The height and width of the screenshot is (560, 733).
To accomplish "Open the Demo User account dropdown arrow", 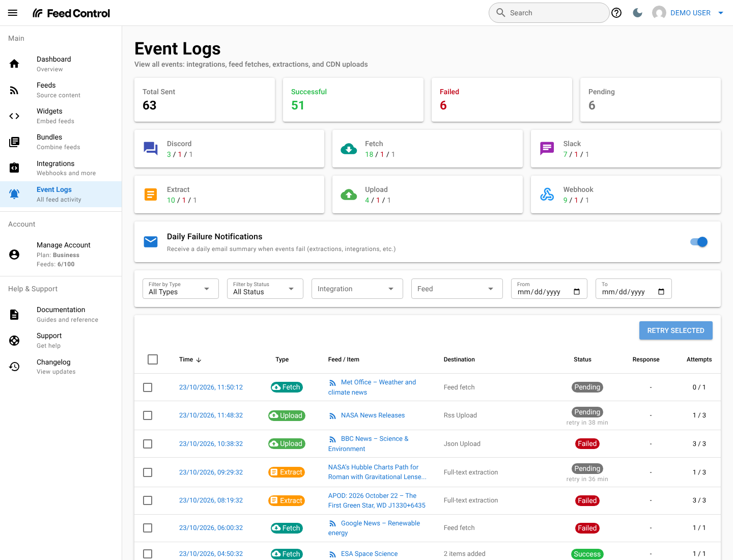I will pos(721,13).
